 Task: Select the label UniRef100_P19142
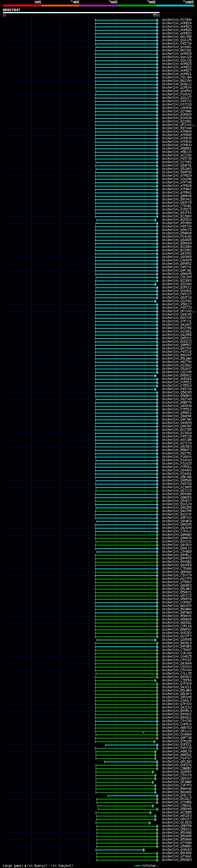177,94
